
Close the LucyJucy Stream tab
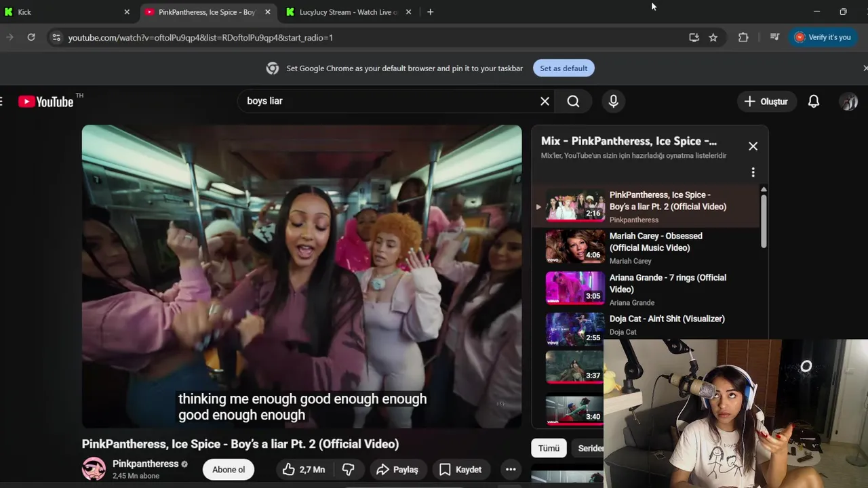pos(408,12)
